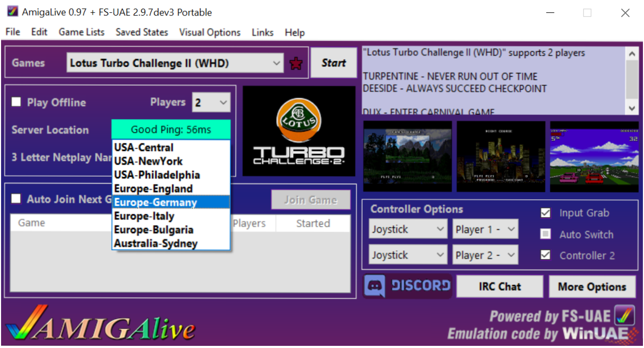Select Australia-Sydney server location
This screenshot has width=644, height=348.
click(171, 243)
